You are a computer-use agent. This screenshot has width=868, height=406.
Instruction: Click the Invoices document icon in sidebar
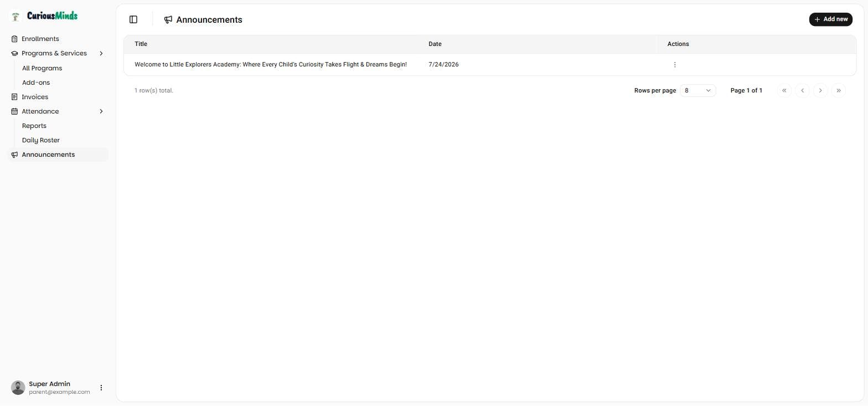point(14,97)
